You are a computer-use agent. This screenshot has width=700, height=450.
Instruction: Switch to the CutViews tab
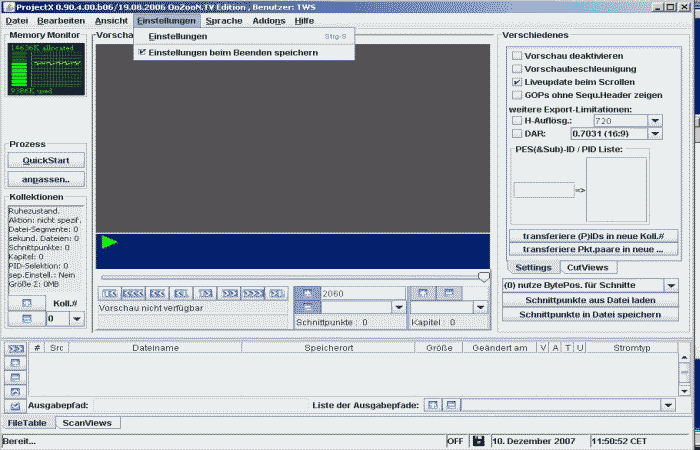click(x=587, y=268)
